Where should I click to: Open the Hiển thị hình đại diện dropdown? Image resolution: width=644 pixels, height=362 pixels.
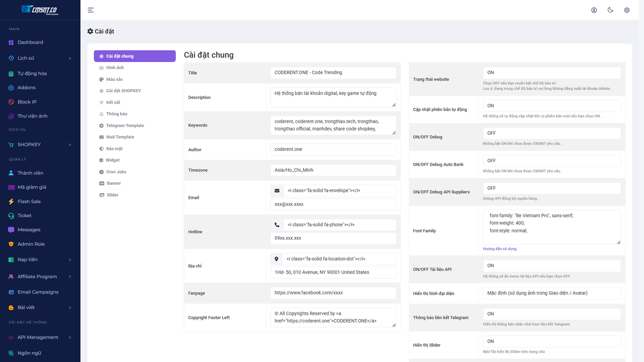point(551,293)
